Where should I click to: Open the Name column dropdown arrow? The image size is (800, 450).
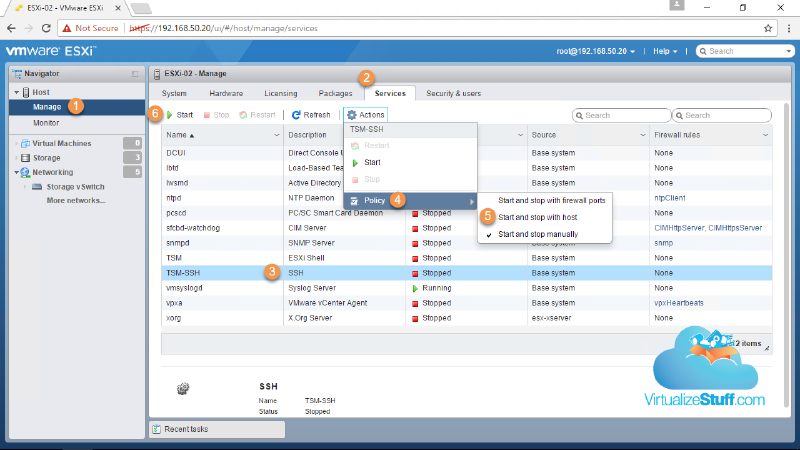(277, 135)
